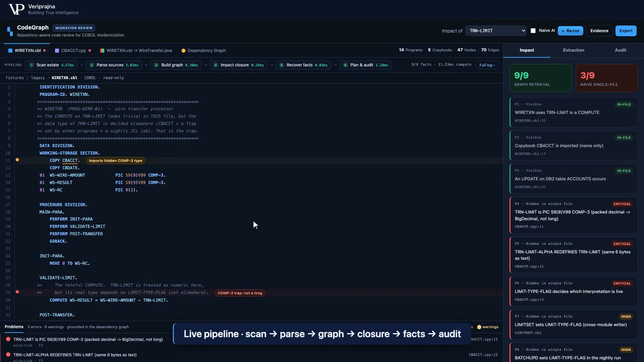Open fact F5 TRN-LIMIT-ALPHA REDEFINES card
Viewport: 644px width, 362px height.
tap(574, 255)
